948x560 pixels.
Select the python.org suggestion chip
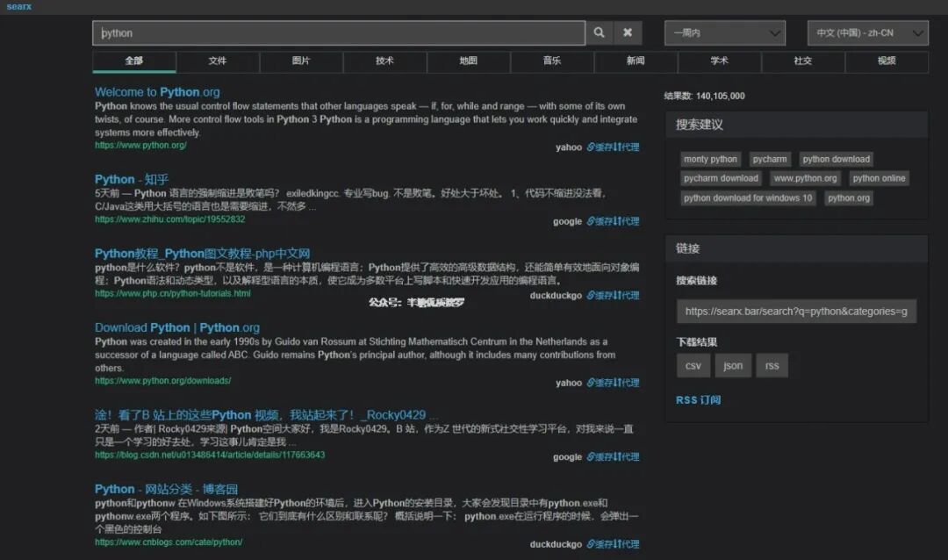[849, 197]
